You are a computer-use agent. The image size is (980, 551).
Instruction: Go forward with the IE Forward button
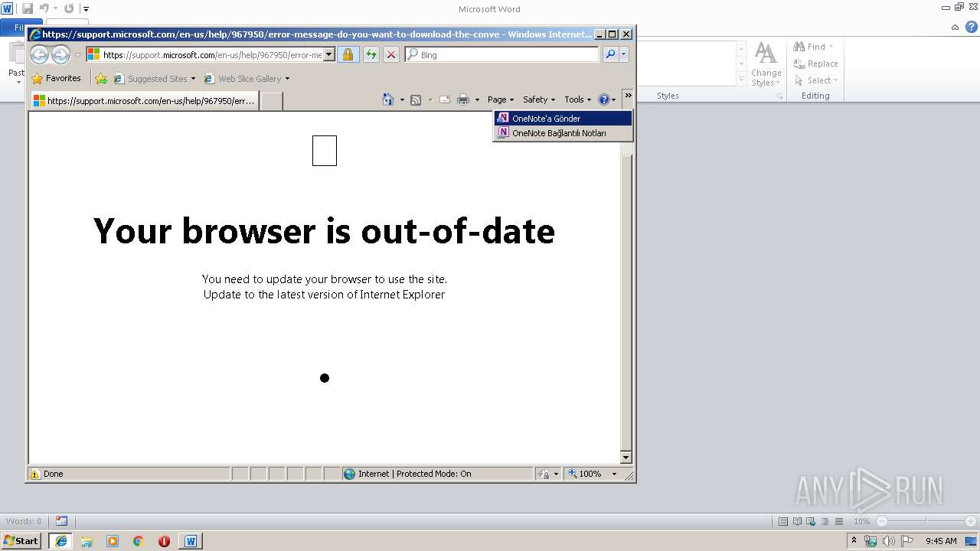pyautogui.click(x=60, y=54)
